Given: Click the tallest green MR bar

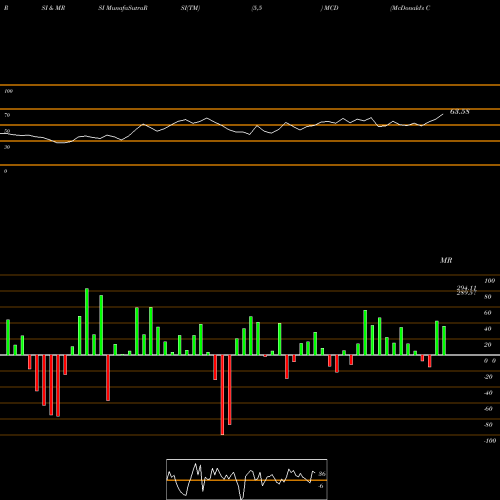Looking at the screenshot, I should click(x=87, y=322).
